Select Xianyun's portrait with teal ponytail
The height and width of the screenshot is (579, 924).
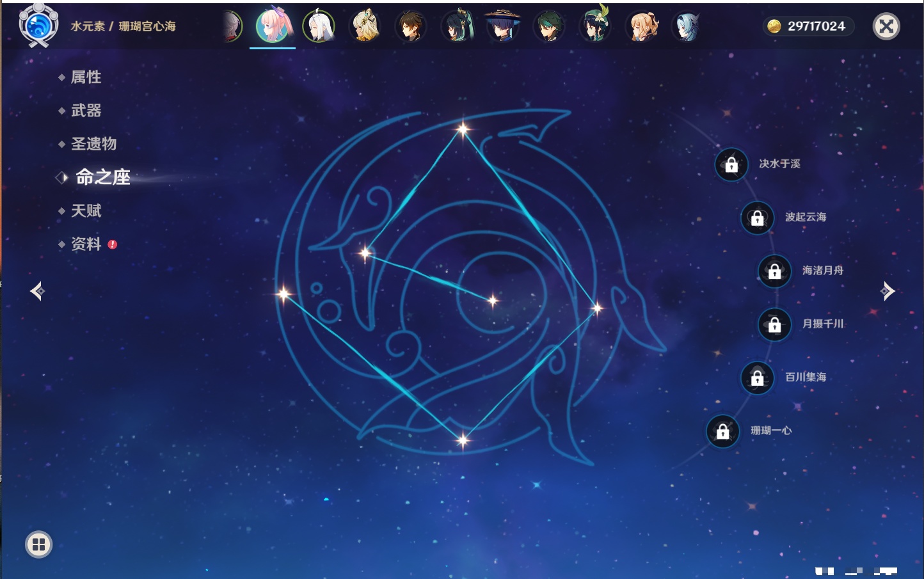tap(457, 26)
